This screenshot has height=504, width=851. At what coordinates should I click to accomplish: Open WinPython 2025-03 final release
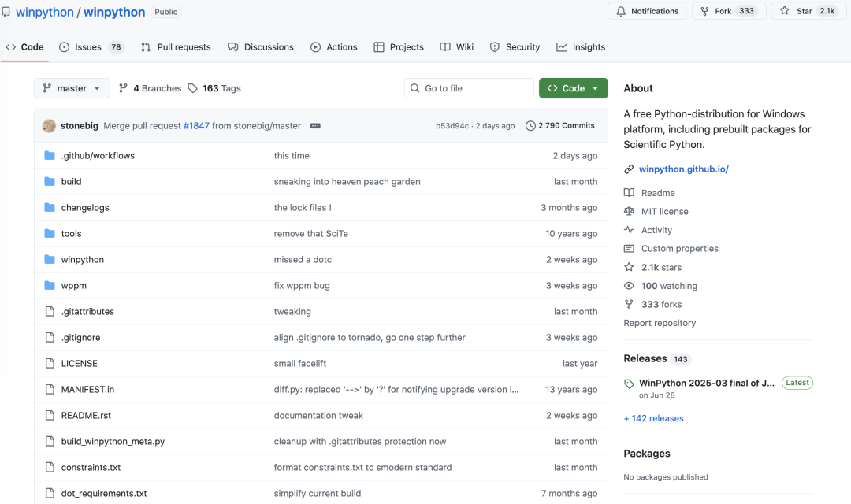point(707,383)
